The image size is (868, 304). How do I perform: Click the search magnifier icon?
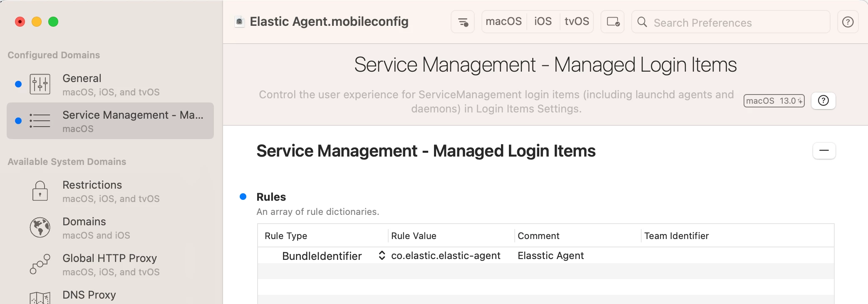coord(642,22)
